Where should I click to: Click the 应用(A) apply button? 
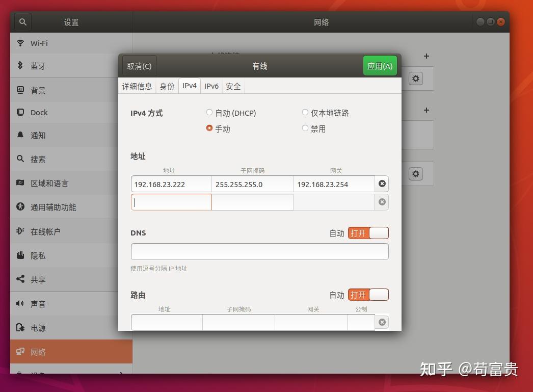pos(380,66)
